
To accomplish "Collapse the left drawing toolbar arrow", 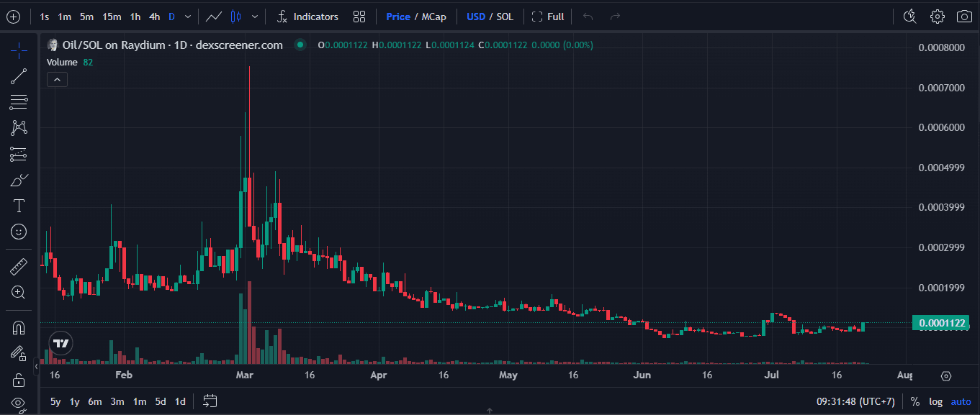I will [37, 367].
